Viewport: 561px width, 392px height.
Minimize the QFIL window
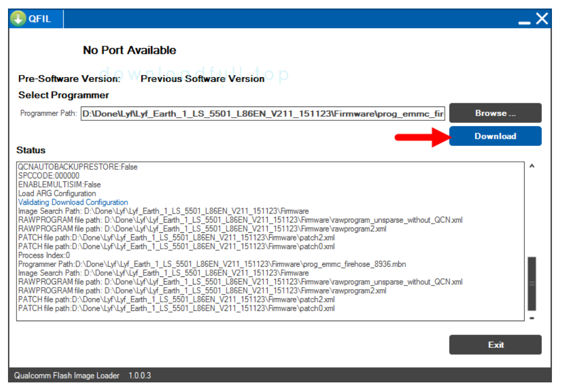click(x=525, y=22)
